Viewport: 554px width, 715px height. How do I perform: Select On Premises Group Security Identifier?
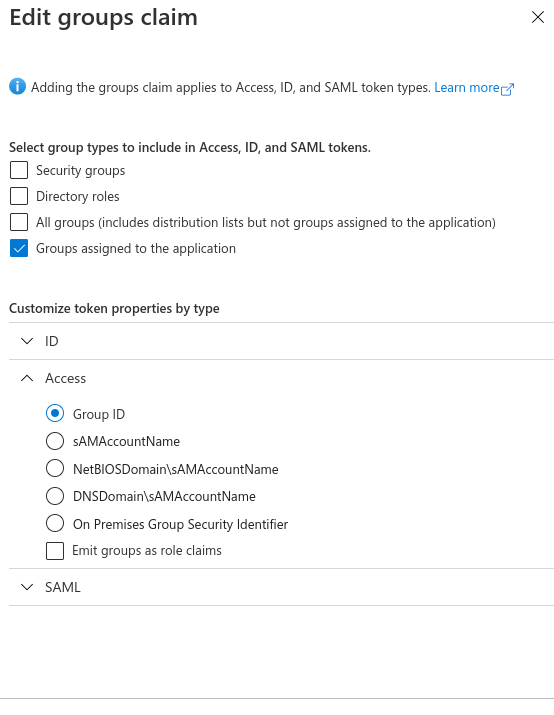tap(55, 523)
